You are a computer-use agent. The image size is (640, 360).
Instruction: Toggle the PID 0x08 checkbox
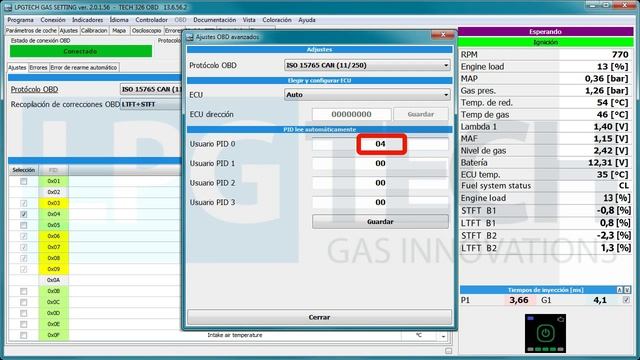24,258
